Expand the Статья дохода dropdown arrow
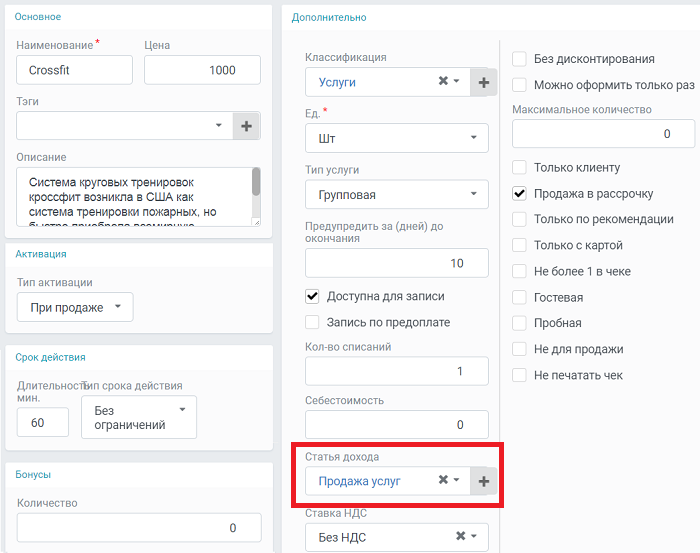 [x=456, y=480]
